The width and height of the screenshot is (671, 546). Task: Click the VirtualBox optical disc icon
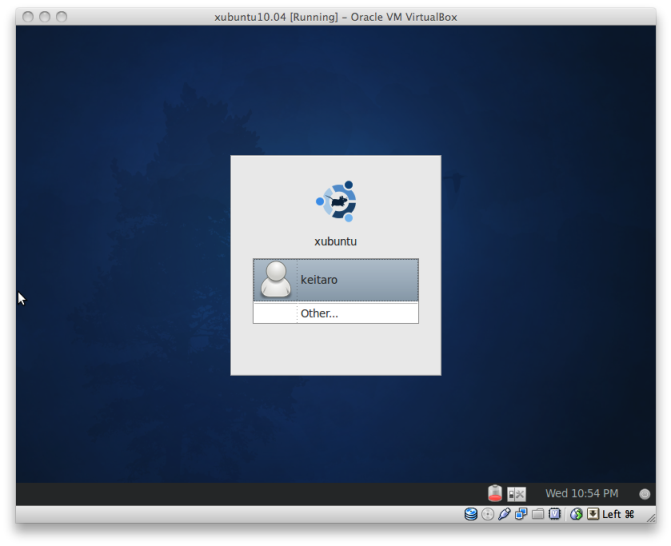click(487, 514)
